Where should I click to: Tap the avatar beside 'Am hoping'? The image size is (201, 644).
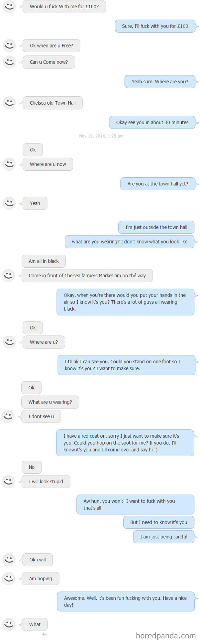click(9, 579)
